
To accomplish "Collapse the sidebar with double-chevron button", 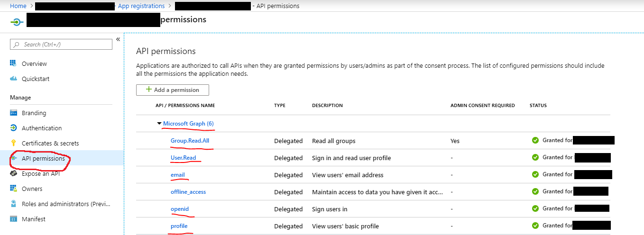I will pos(118,39).
